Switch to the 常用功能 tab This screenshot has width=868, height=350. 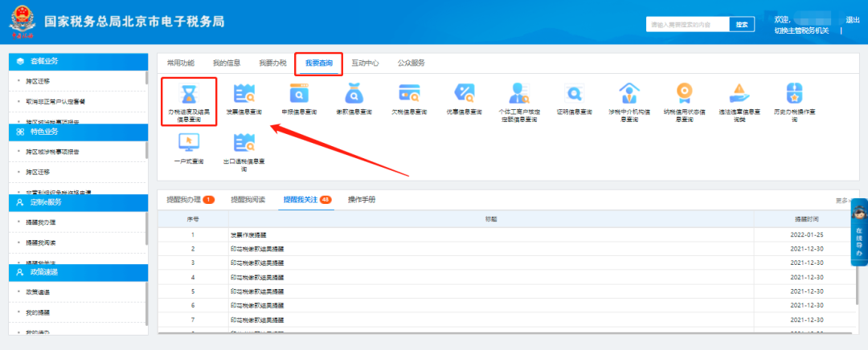(x=181, y=63)
